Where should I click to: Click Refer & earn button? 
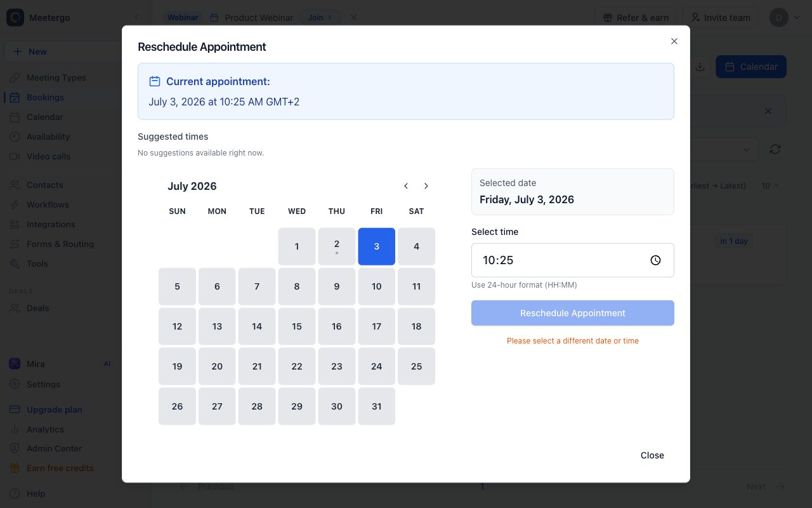click(636, 18)
